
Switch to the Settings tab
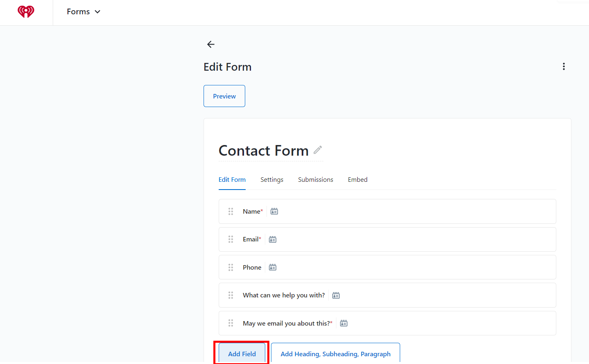pos(271,179)
